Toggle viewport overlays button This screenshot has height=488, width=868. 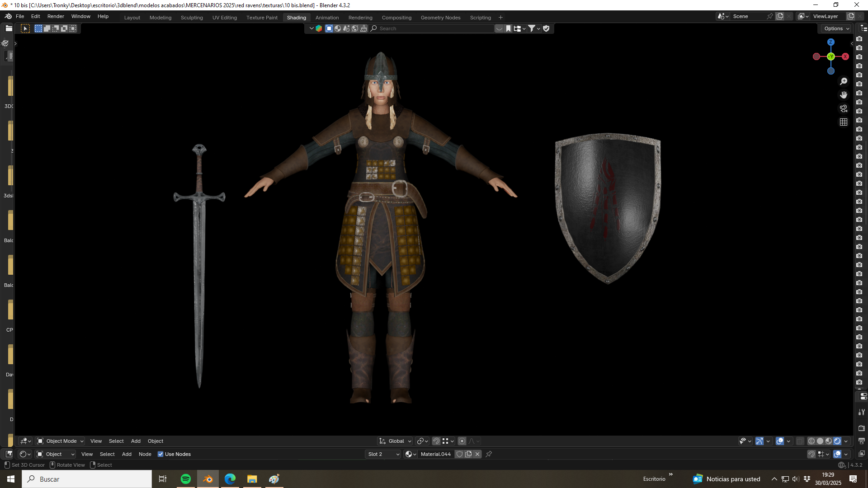point(780,441)
